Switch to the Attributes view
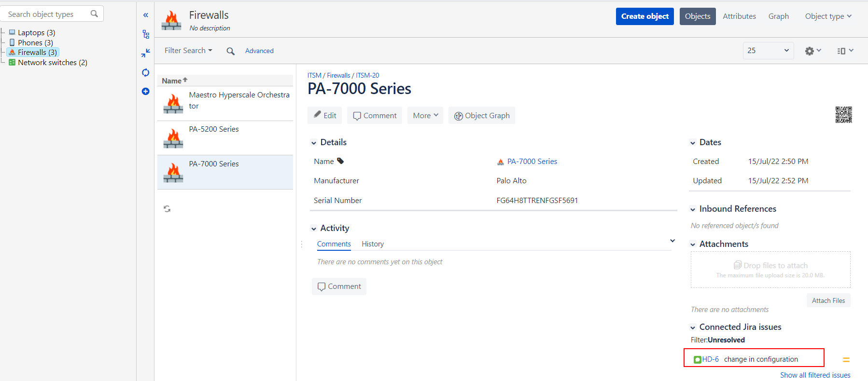 [739, 16]
